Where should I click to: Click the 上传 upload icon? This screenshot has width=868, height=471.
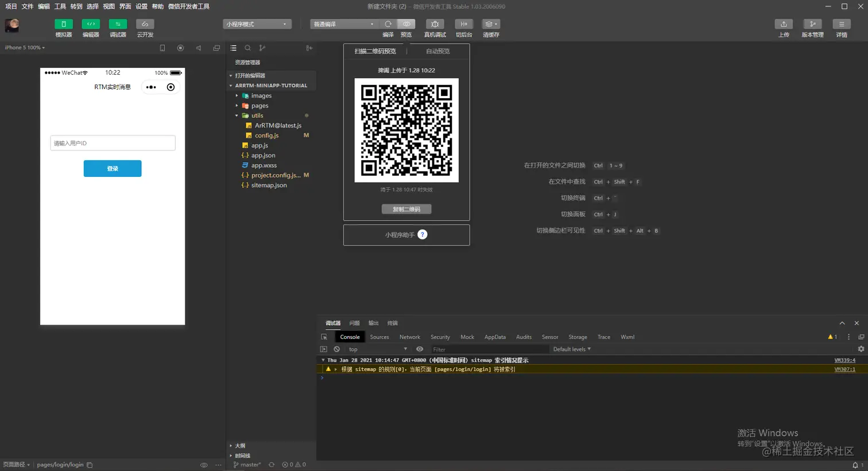click(x=784, y=24)
